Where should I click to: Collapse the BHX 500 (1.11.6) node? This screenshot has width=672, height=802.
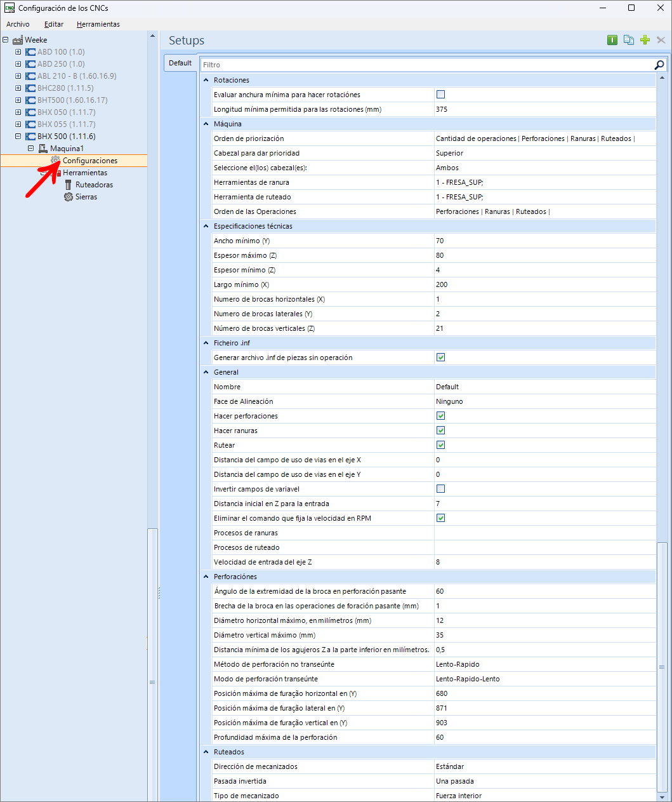coord(18,137)
